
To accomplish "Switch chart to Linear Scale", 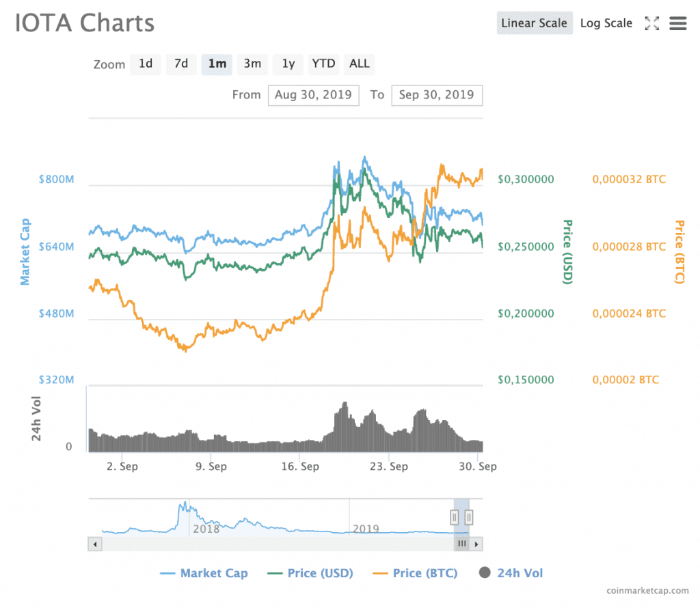I will coord(535,23).
